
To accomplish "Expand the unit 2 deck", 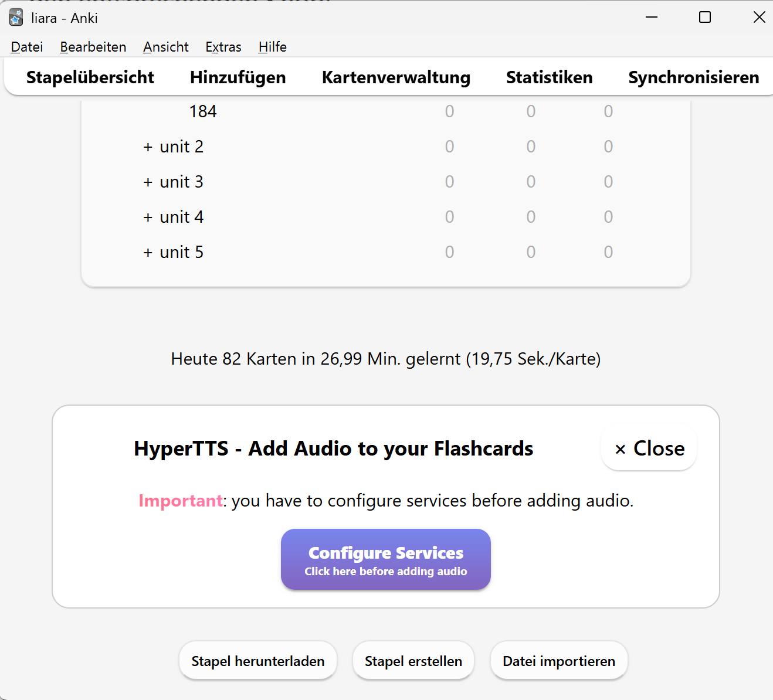I will (148, 147).
